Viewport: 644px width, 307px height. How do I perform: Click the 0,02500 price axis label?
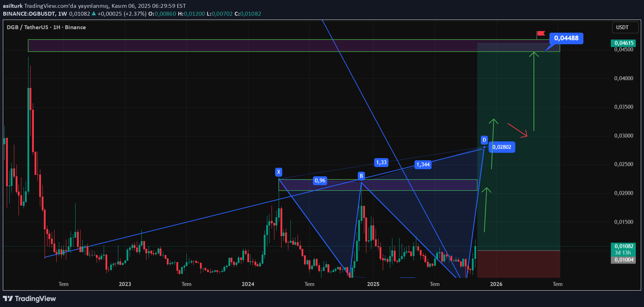pyautogui.click(x=624, y=164)
